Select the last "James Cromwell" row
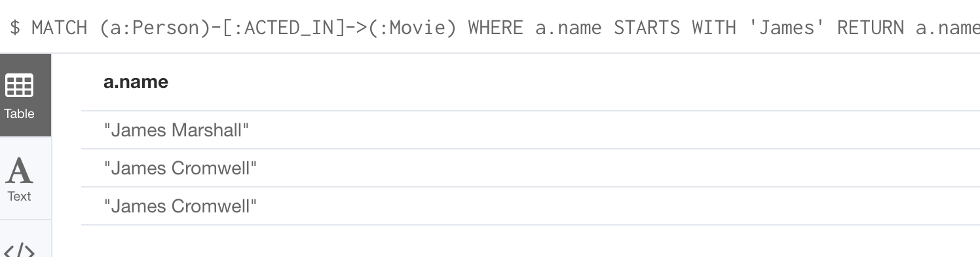Screen dimensions: 980x257 pyautogui.click(x=531, y=206)
